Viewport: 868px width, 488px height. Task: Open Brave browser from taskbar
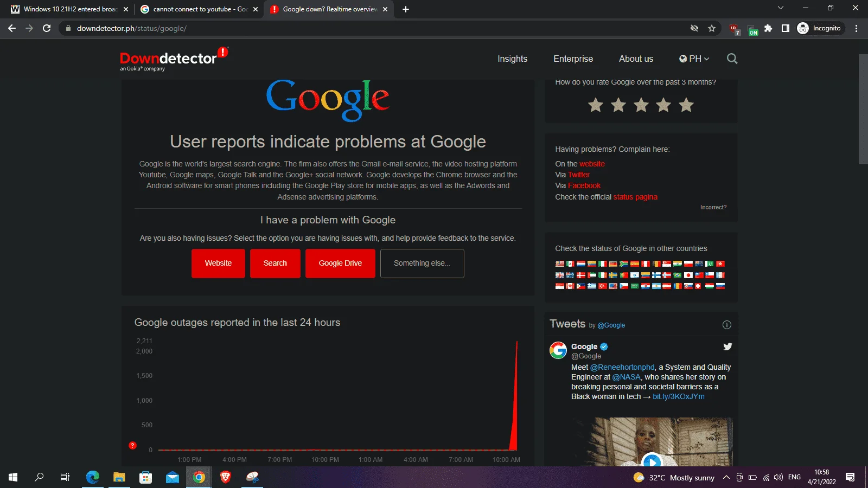226,477
